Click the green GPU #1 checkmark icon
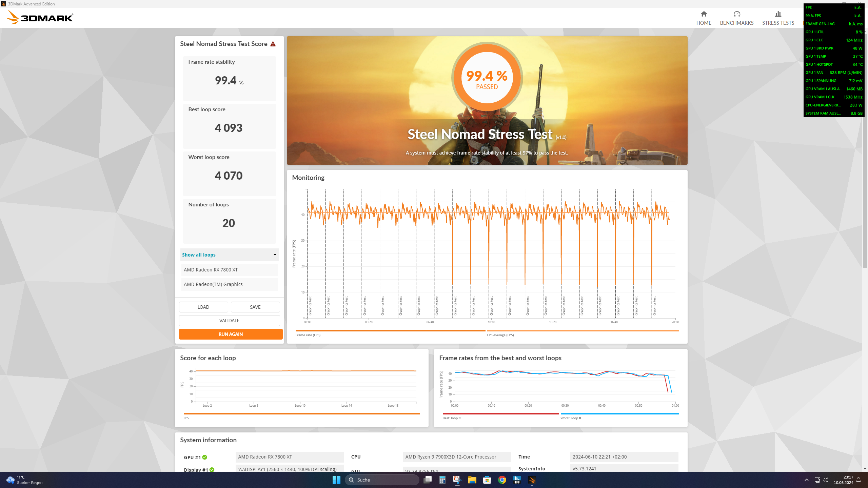Screen dimensions: 868x488 205,457
